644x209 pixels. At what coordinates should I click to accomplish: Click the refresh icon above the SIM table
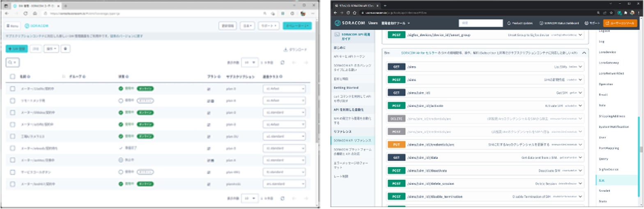(x=282, y=63)
